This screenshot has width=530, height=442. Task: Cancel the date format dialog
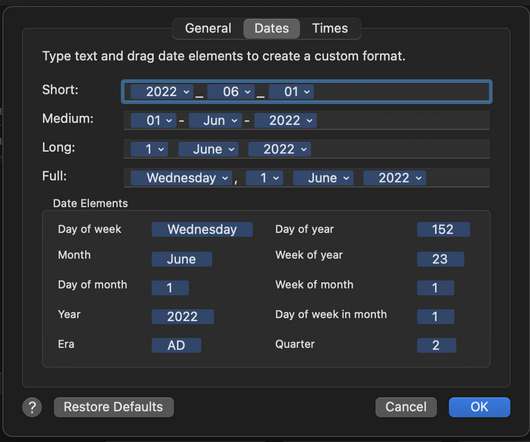click(x=406, y=407)
